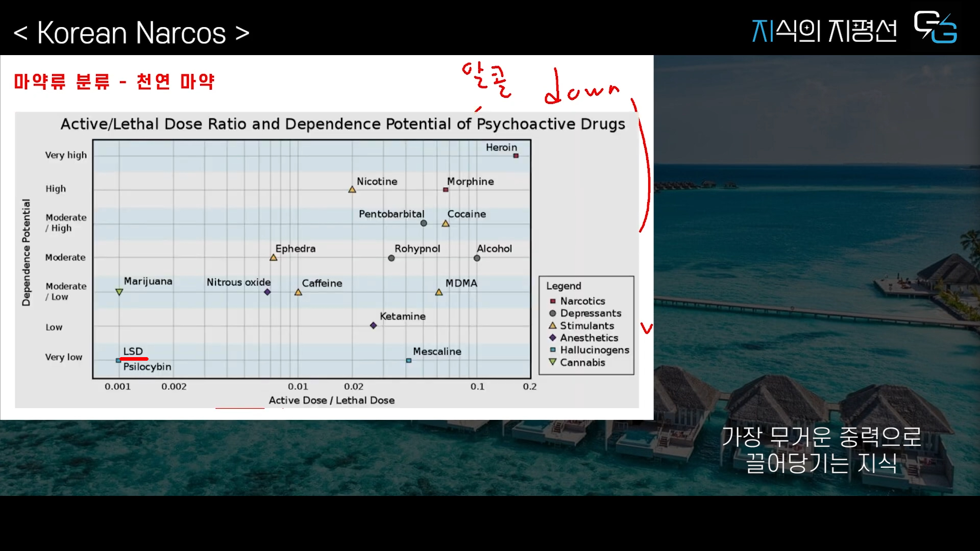
Task: Click the Stimulants legend triangle icon
Action: coord(553,325)
